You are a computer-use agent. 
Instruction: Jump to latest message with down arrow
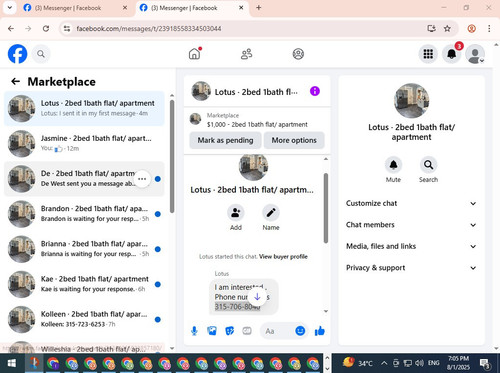click(x=257, y=296)
